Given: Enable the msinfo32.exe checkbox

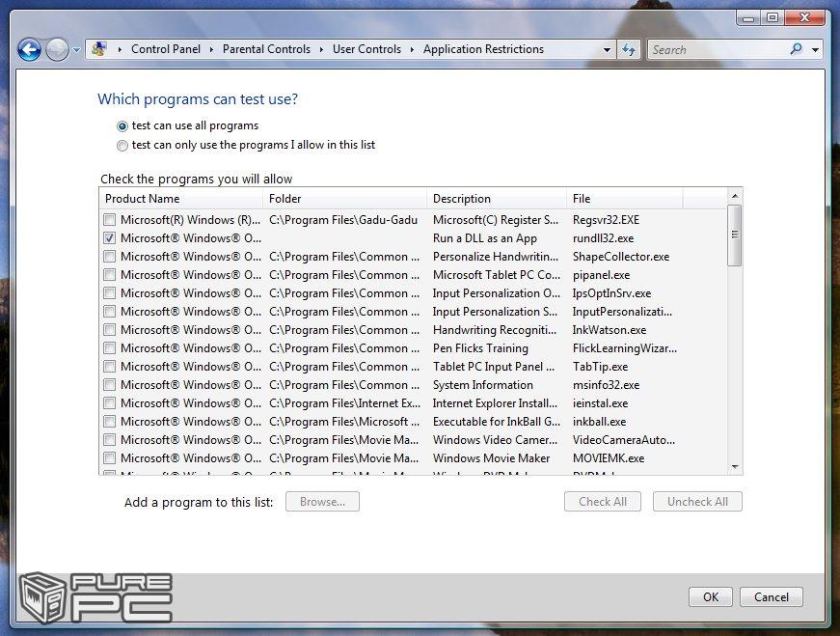Looking at the screenshot, I should [109, 384].
